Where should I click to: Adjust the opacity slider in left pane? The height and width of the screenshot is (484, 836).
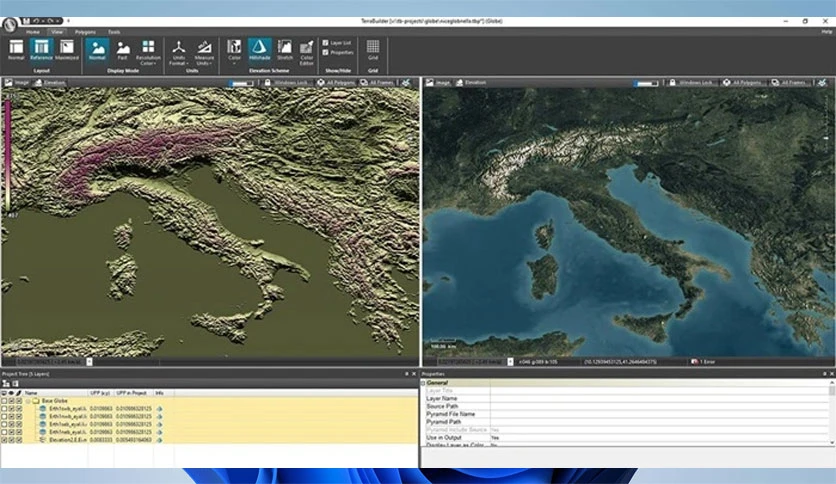[x=242, y=83]
